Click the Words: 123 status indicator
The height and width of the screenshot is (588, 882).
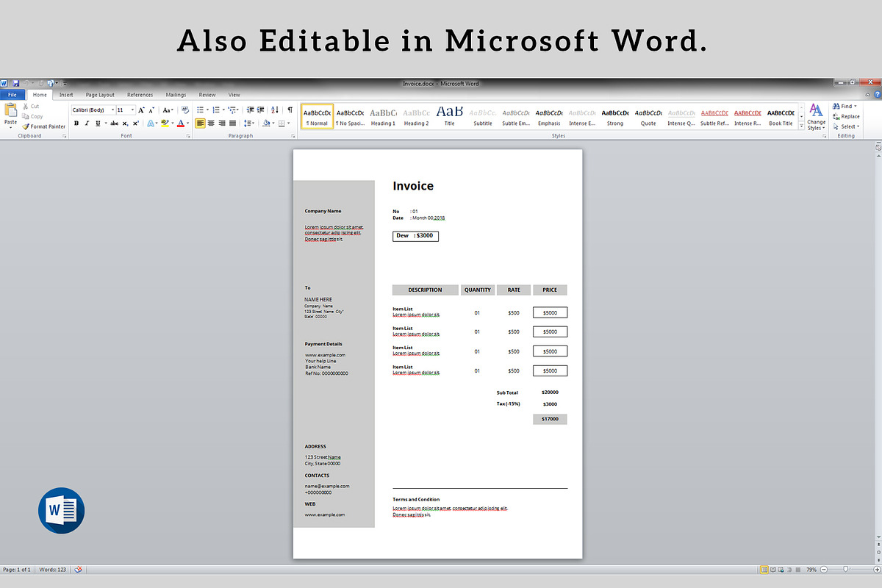[x=53, y=570]
